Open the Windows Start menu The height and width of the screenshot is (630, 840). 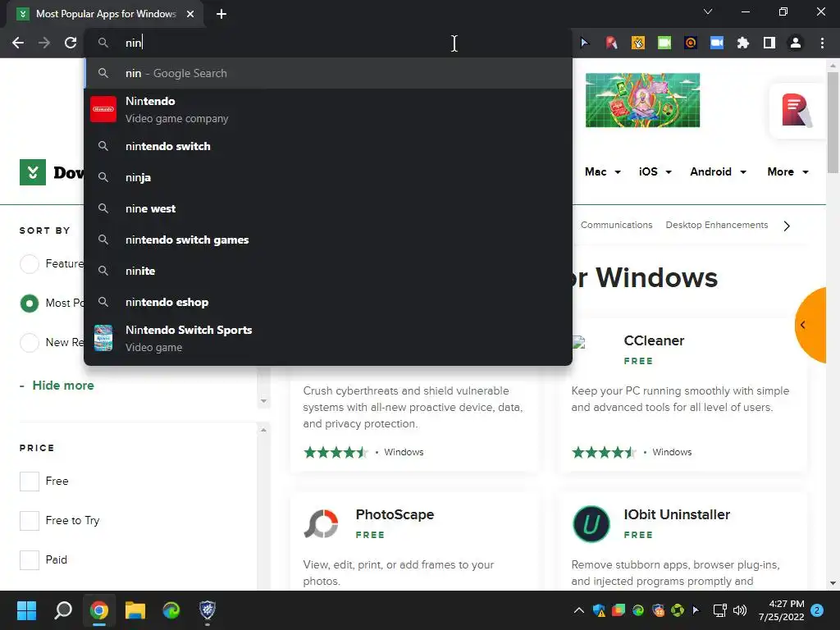[26, 610]
